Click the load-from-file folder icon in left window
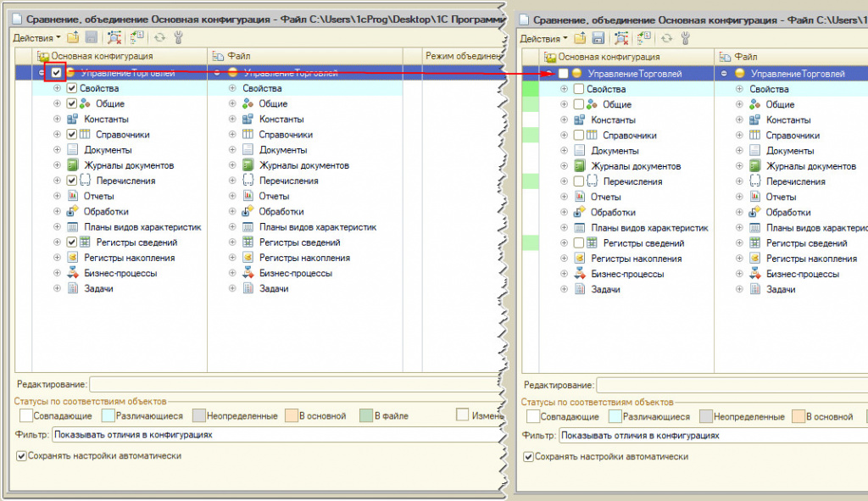868x501 pixels. pos(73,37)
